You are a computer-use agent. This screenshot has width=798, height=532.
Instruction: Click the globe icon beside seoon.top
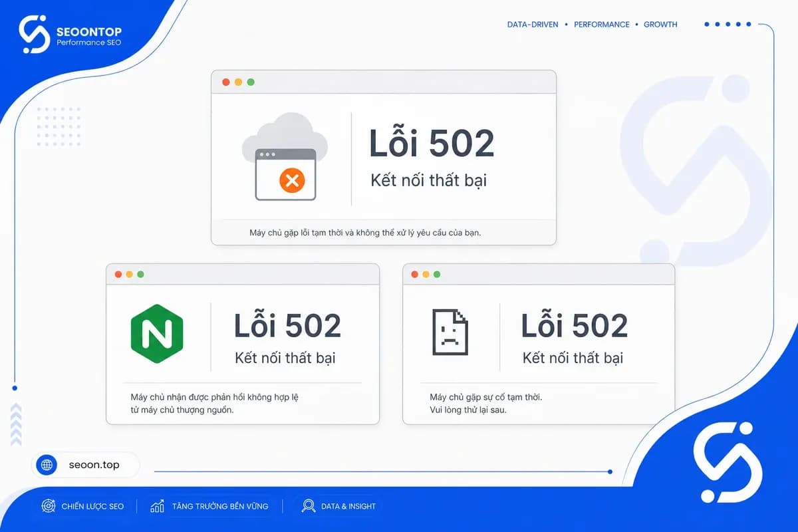47,465
